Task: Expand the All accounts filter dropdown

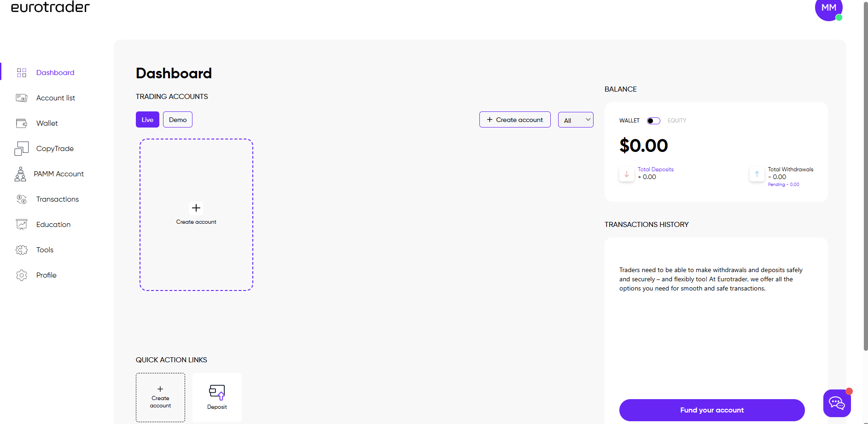Action: [576, 120]
